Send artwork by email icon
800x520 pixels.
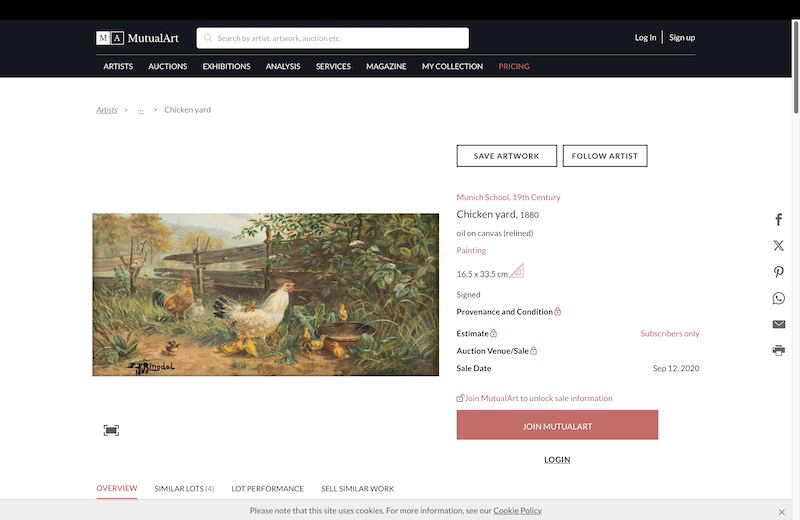779,324
